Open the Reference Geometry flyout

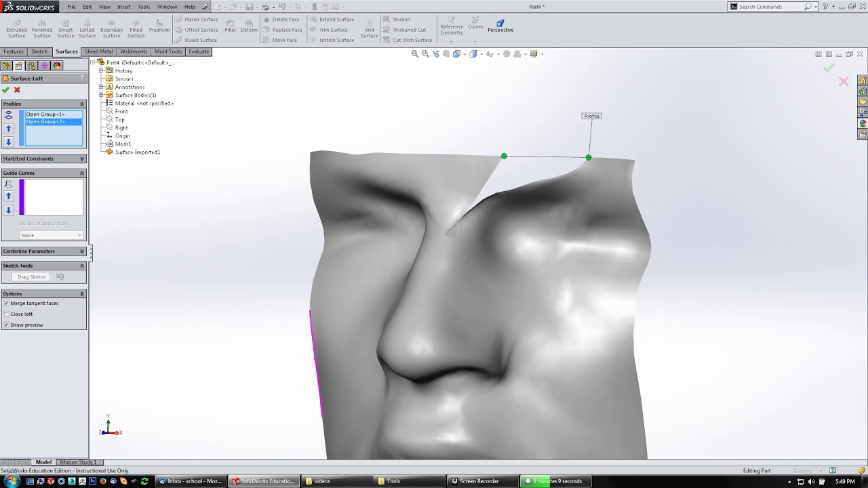[x=452, y=28]
